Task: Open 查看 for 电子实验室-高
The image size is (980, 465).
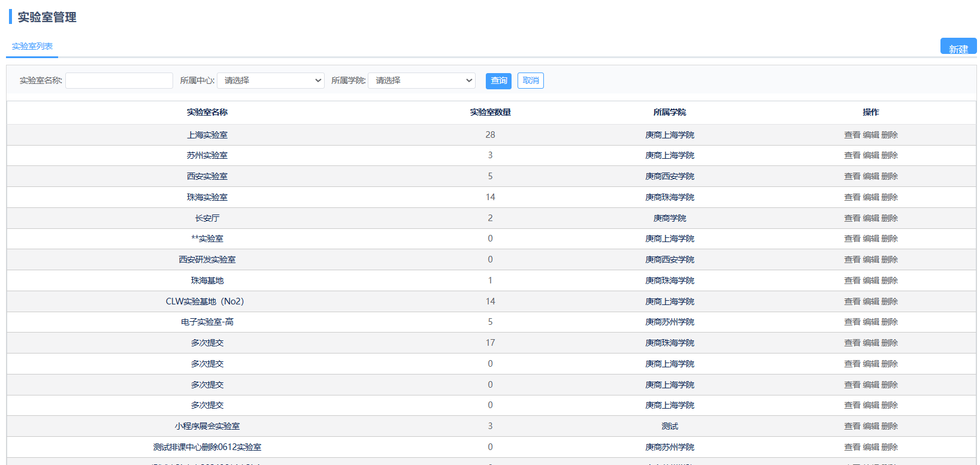Action: (x=852, y=322)
